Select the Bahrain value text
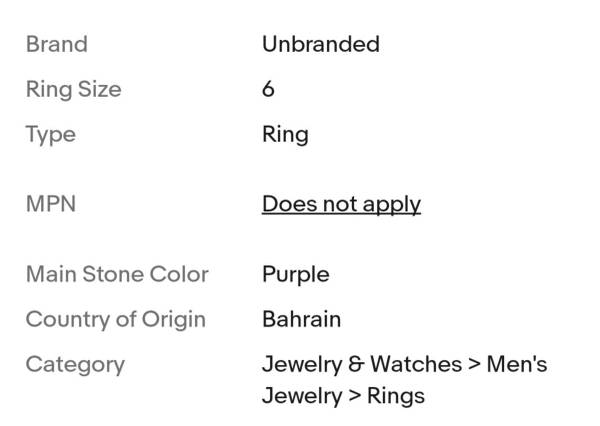The width and height of the screenshot is (600, 426). click(301, 319)
